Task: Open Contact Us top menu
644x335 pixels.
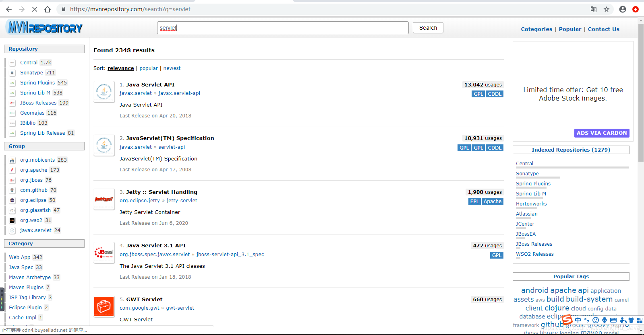Action: tap(604, 29)
